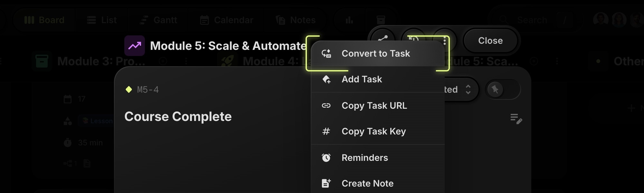Click the version history icon beside the share icon
Image resolution: width=644 pixels, height=193 pixels.
[x=414, y=40]
